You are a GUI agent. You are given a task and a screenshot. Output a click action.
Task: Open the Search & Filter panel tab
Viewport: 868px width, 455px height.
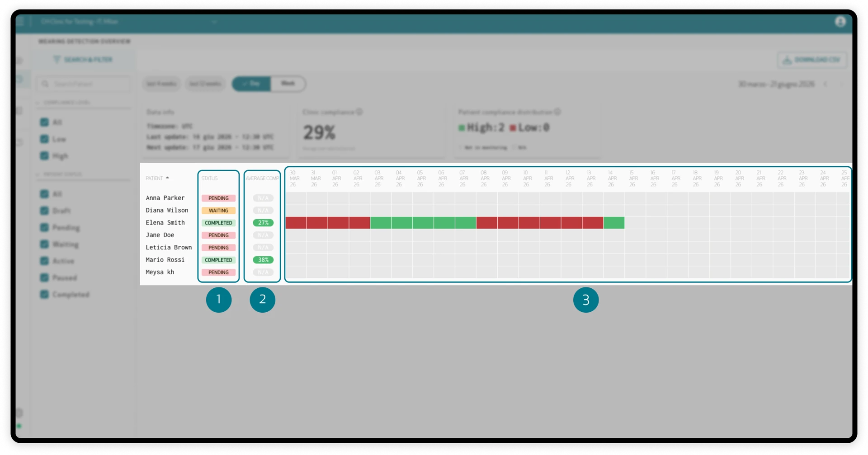click(83, 60)
